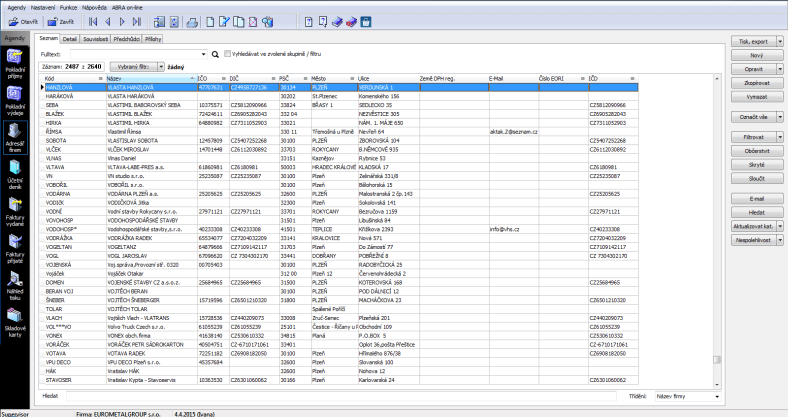
Task: Go to previous record toolbar arrow
Action: tap(108, 22)
